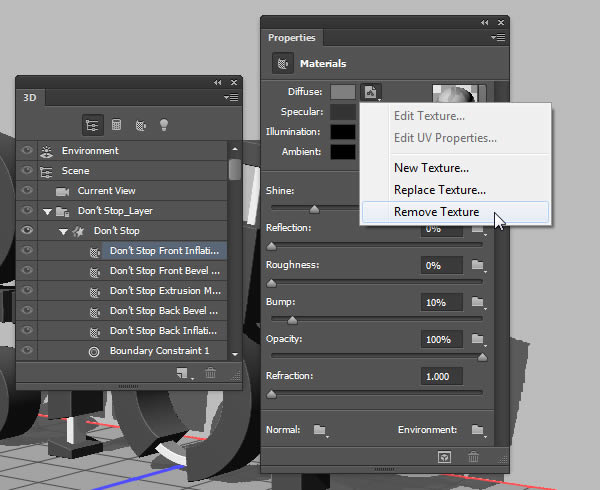Image resolution: width=600 pixels, height=490 pixels.
Task: Click the Materials icon in Properties
Action: 283,63
